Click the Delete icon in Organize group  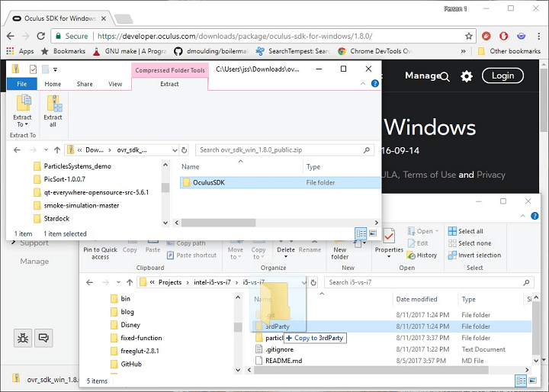286,241
